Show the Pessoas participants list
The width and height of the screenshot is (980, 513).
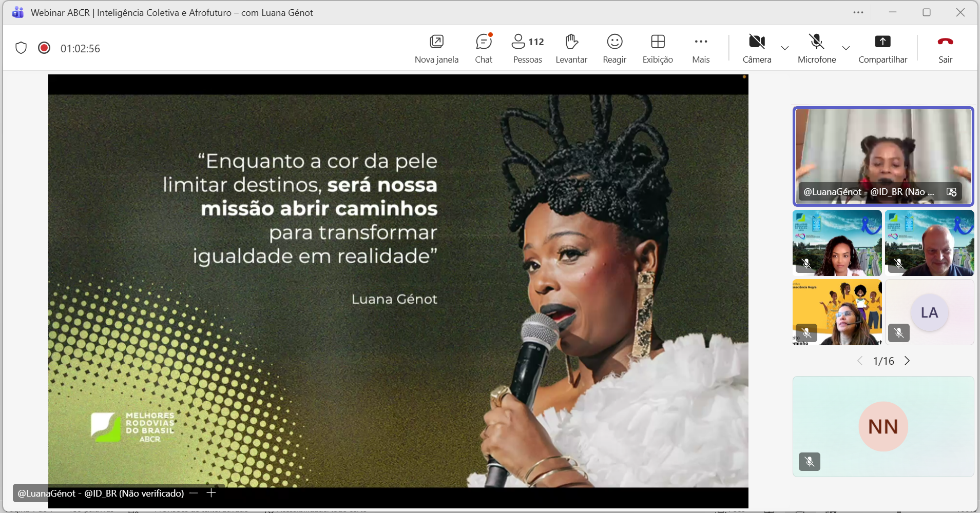[527, 48]
